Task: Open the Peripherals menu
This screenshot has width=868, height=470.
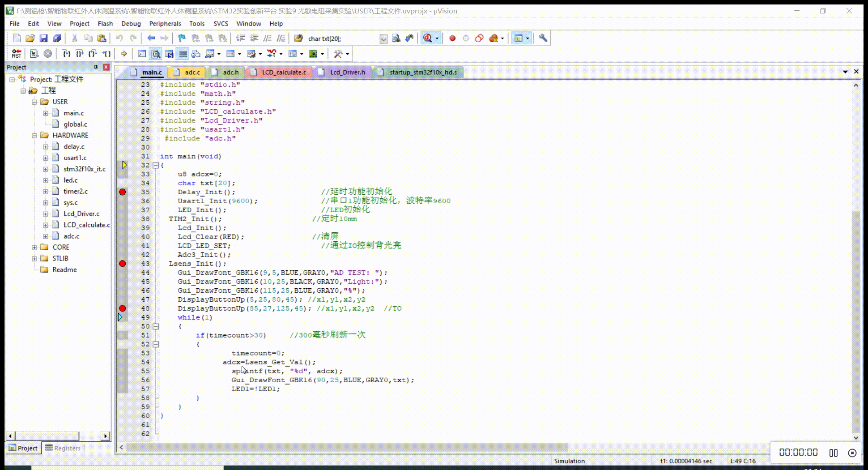Action: (165, 24)
